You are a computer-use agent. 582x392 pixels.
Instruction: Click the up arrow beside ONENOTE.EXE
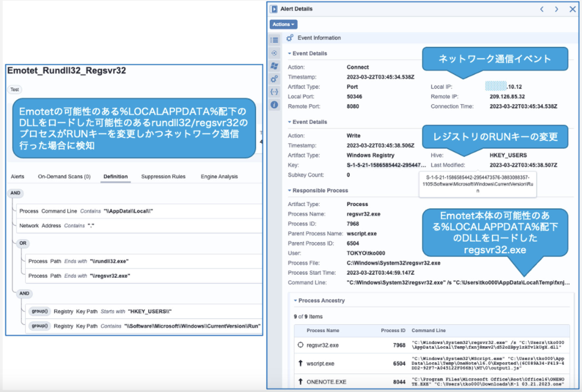tap(300, 381)
